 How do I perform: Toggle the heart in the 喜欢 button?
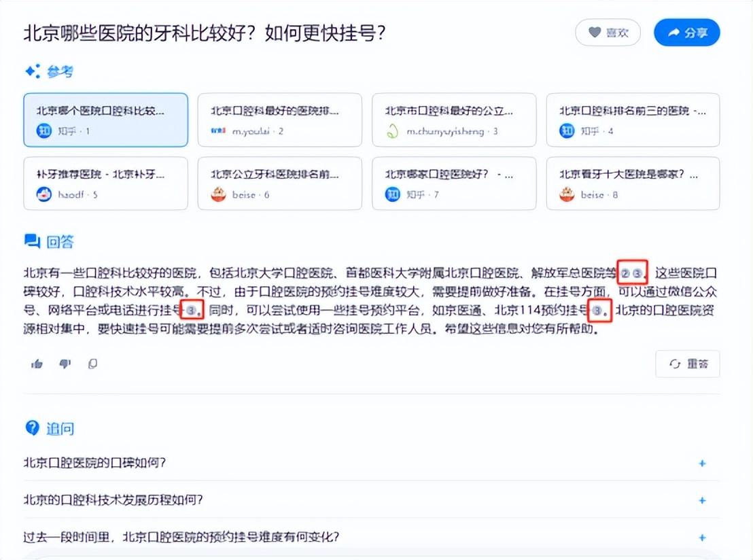595,32
